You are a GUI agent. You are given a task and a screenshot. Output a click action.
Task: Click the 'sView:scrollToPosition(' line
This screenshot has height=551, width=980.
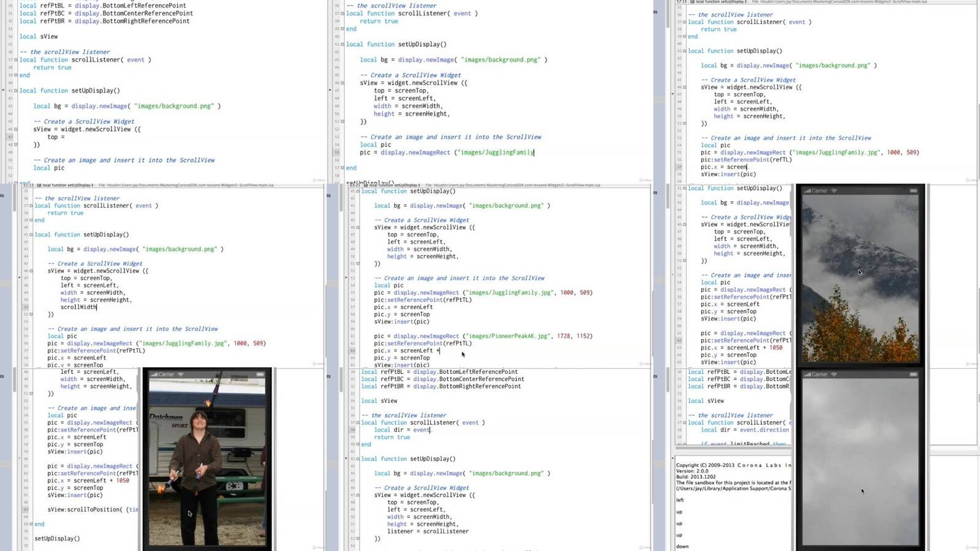(93, 510)
